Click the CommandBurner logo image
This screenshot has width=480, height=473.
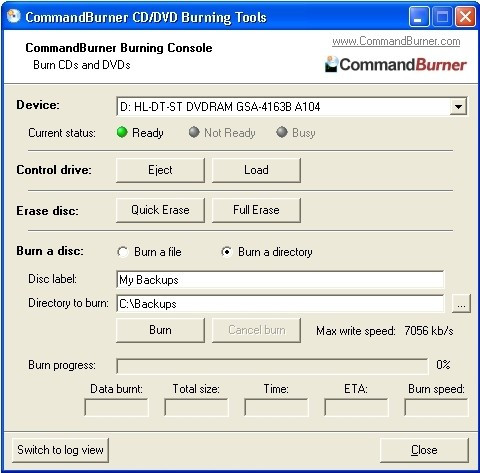point(396,64)
